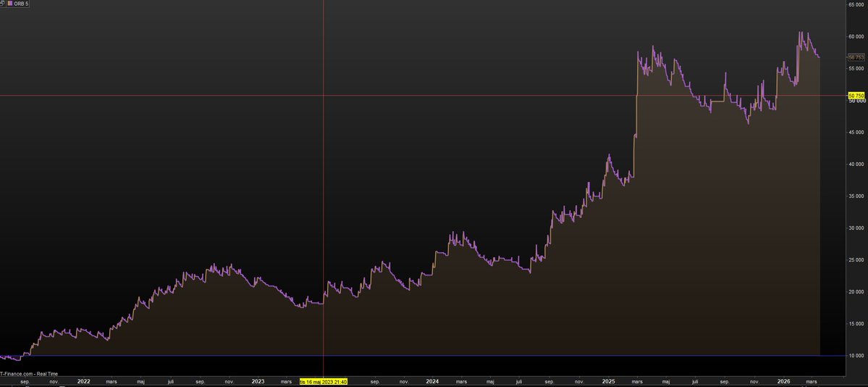
Task: Click the 55 000 price axis label
Action: (856, 69)
